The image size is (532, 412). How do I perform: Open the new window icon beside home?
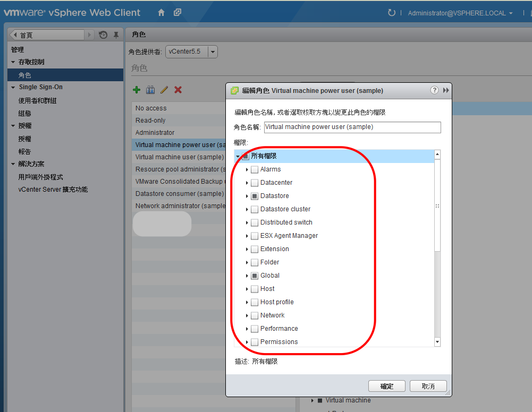178,13
